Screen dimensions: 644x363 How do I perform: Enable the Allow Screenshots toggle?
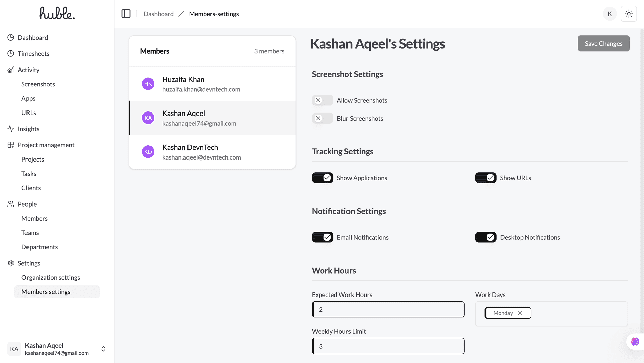[322, 100]
